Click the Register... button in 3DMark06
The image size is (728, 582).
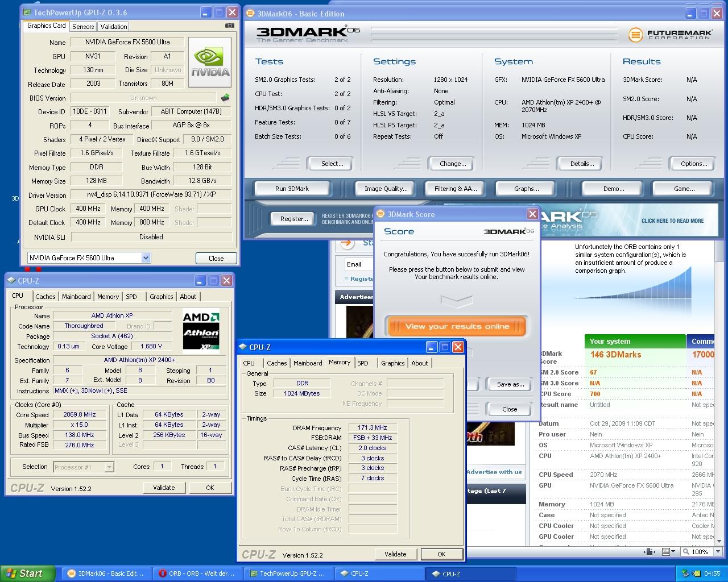click(294, 219)
